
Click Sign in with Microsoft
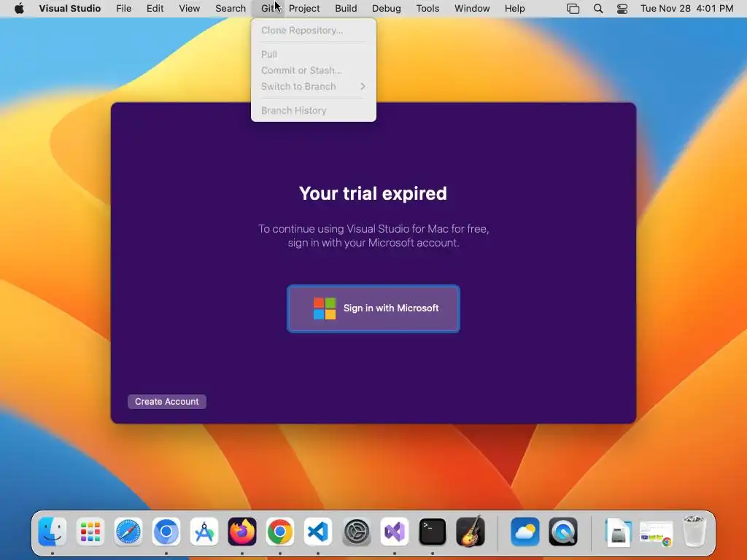coord(373,308)
